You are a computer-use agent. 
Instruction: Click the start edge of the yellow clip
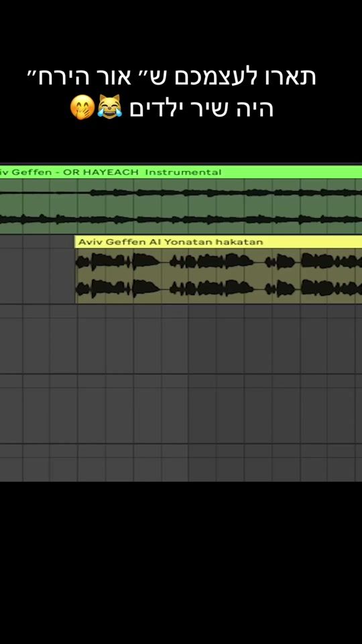[76, 270]
